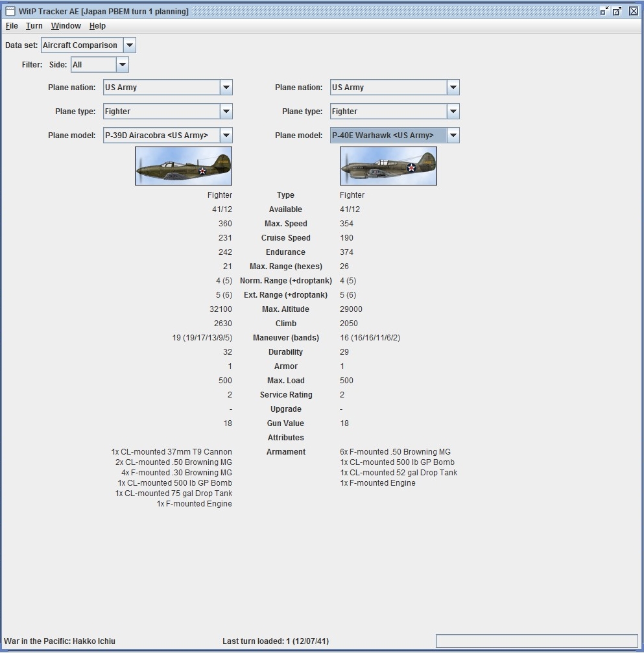Click the 'Max. Speed' row label

click(x=286, y=224)
